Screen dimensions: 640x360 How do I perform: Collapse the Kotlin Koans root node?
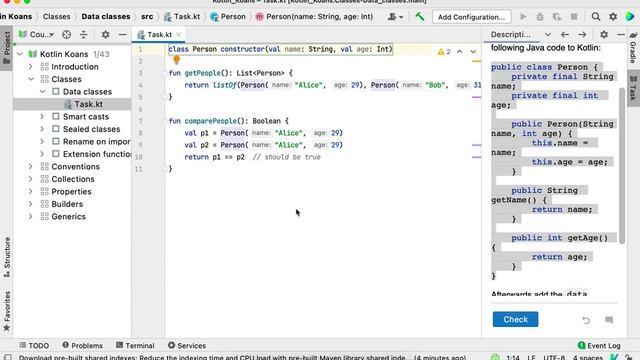20,54
